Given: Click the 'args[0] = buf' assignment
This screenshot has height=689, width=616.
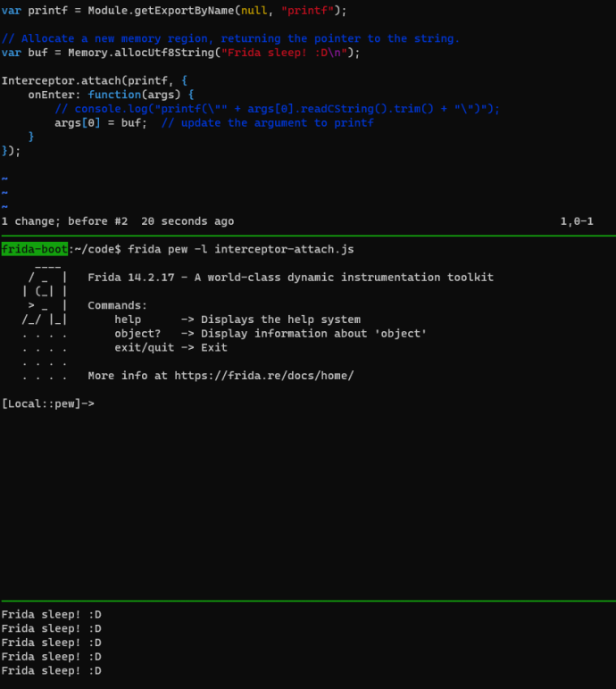Looking at the screenshot, I should [x=101, y=123].
